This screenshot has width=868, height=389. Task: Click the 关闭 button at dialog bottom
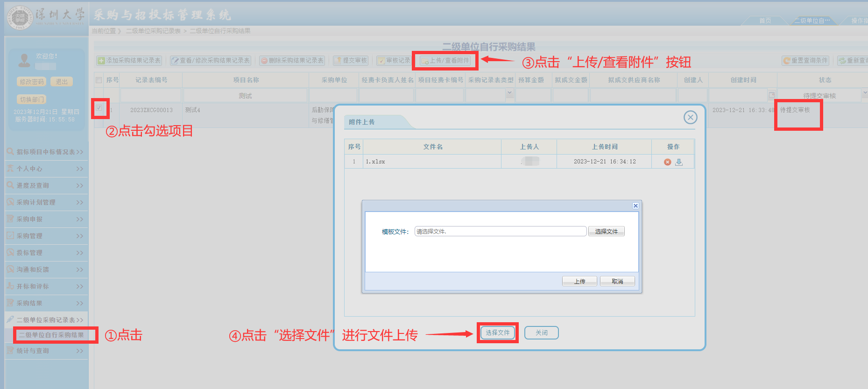(541, 332)
